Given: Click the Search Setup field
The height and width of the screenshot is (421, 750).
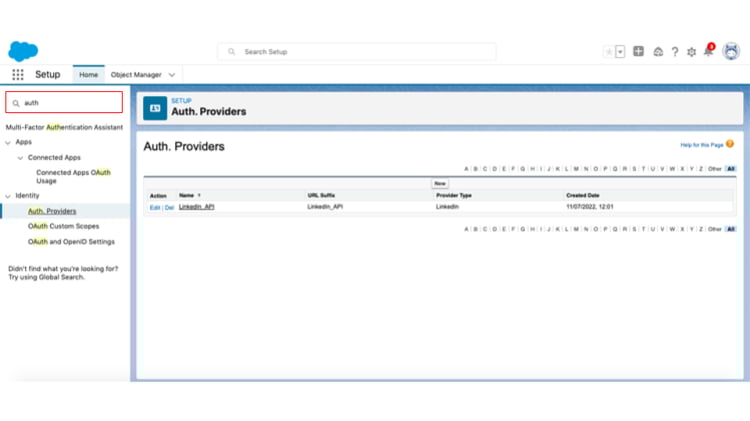Looking at the screenshot, I should (357, 52).
